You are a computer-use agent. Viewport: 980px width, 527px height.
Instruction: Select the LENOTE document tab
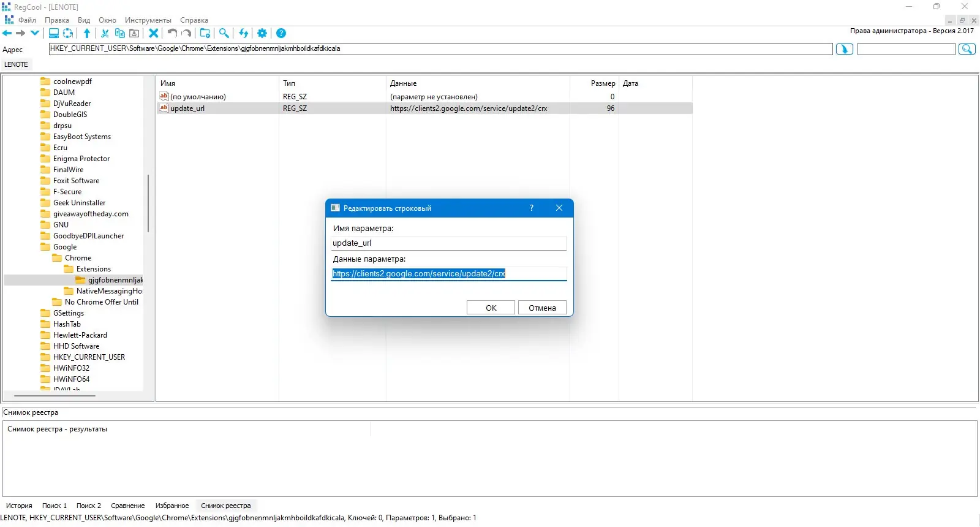tap(17, 64)
